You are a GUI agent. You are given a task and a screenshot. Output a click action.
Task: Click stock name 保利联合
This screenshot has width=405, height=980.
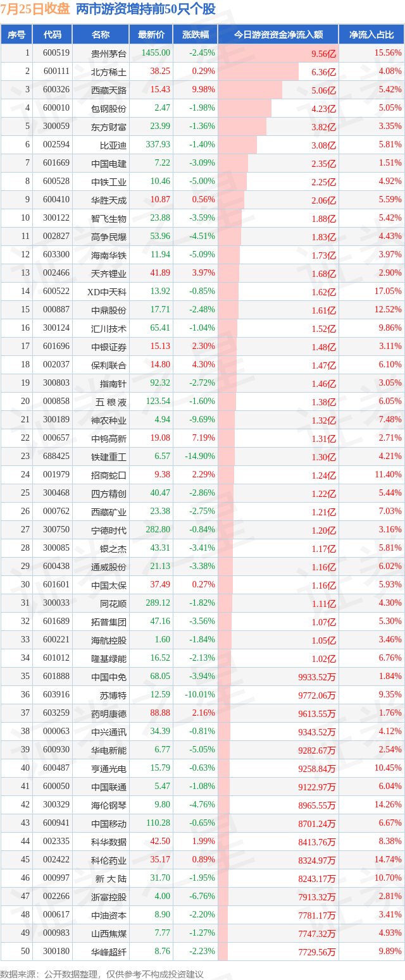(x=109, y=365)
